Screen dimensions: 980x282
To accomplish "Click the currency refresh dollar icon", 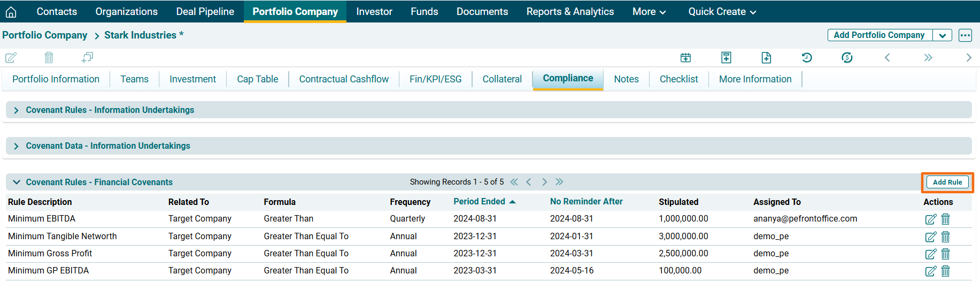I will pyautogui.click(x=847, y=57).
